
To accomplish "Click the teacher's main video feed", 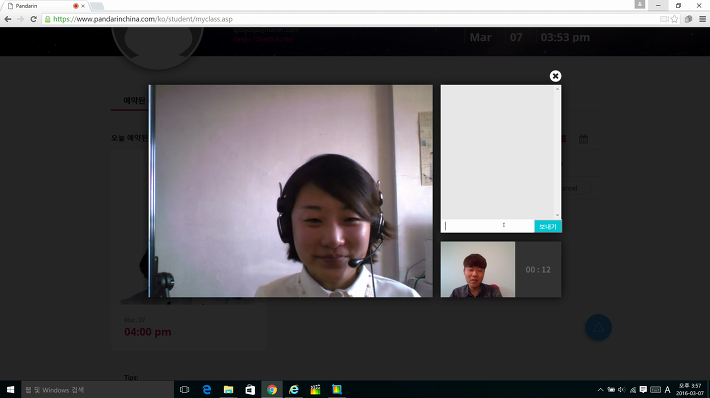I will (x=291, y=191).
